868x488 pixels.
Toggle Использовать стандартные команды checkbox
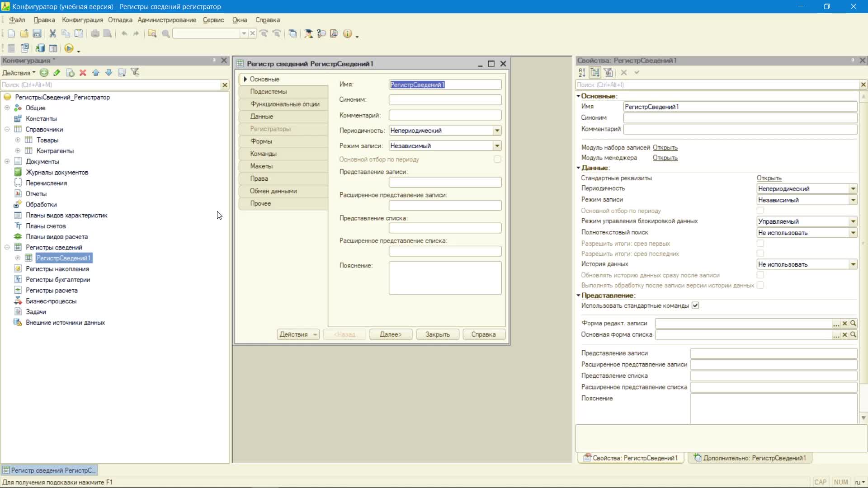(695, 306)
